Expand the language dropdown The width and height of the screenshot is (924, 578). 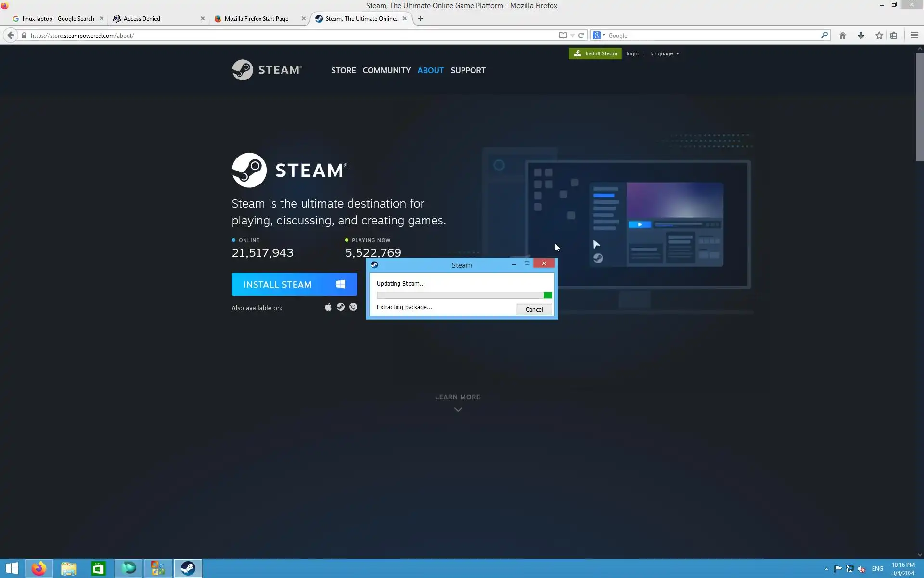[x=664, y=53]
